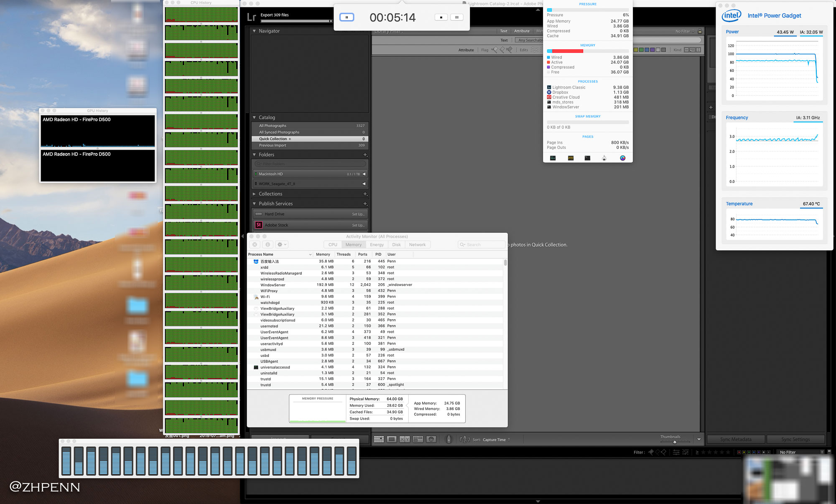Filter Kind by videos
Screen dimensions: 836x504
click(698, 50)
